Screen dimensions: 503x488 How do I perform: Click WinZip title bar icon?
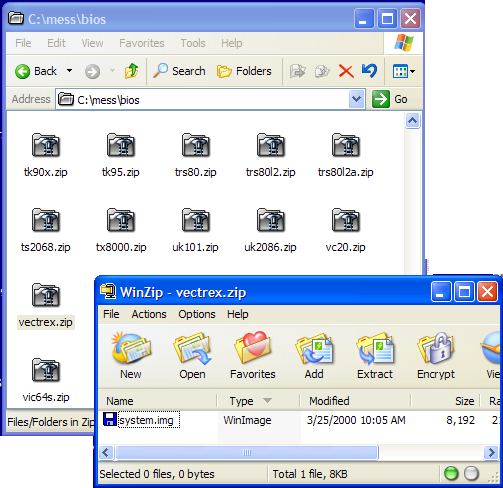pos(108,291)
